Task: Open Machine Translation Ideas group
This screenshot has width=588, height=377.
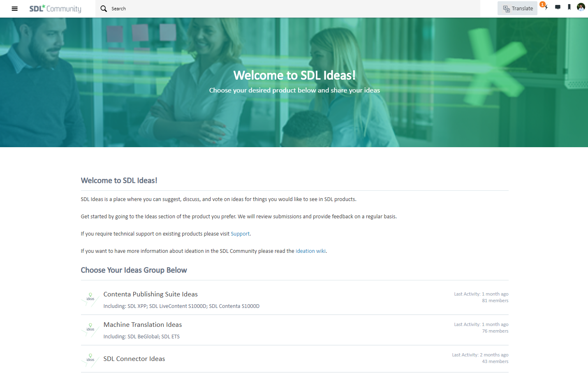Action: point(143,325)
